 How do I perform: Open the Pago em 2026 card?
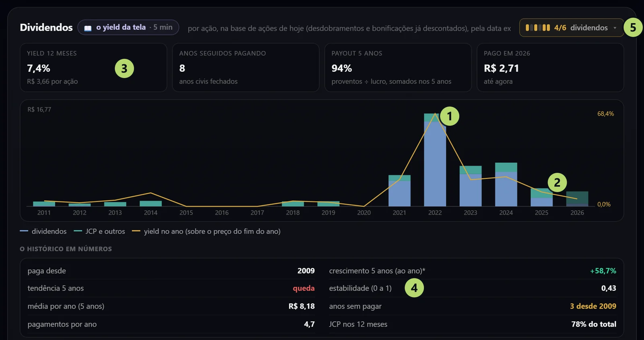click(x=550, y=68)
